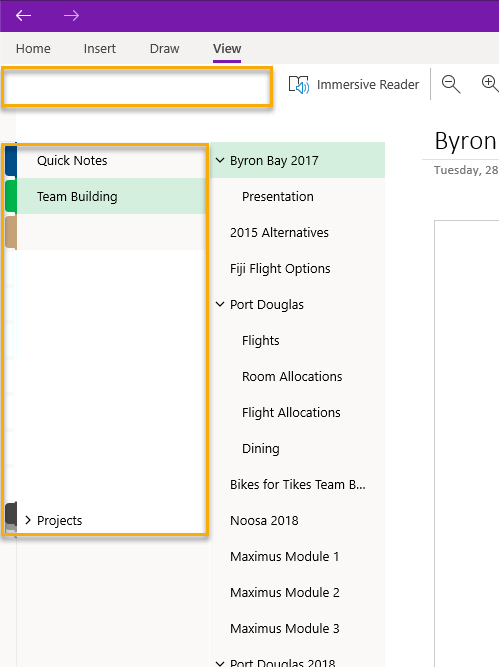Collapse the Port Douglas subpages chevron

220,304
